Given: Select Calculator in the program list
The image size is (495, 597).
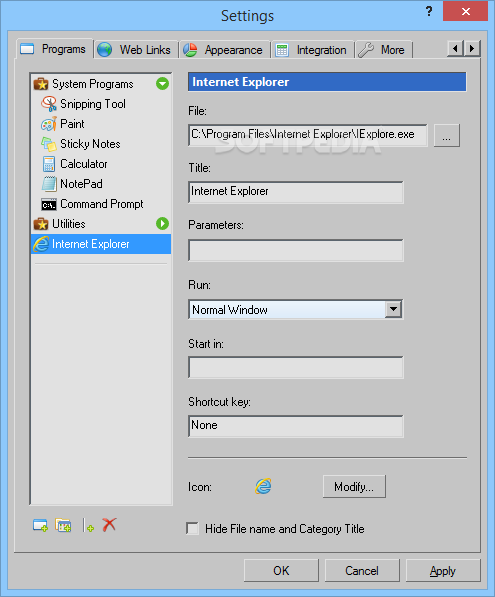Looking at the screenshot, I should tap(84, 164).
